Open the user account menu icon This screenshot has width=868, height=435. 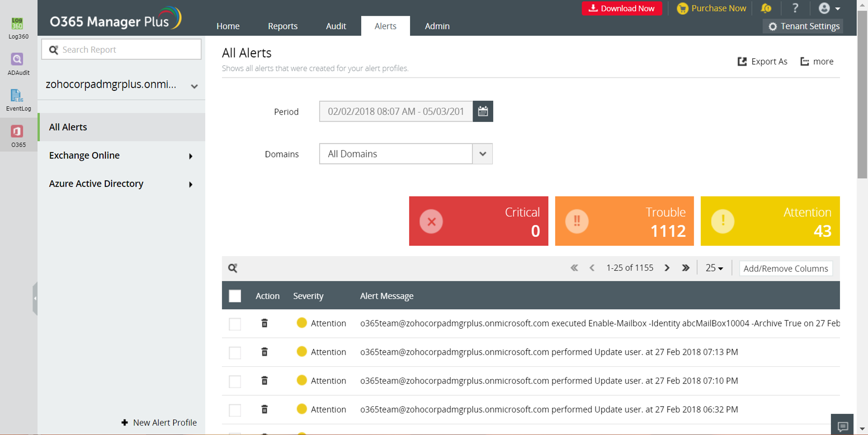point(829,8)
